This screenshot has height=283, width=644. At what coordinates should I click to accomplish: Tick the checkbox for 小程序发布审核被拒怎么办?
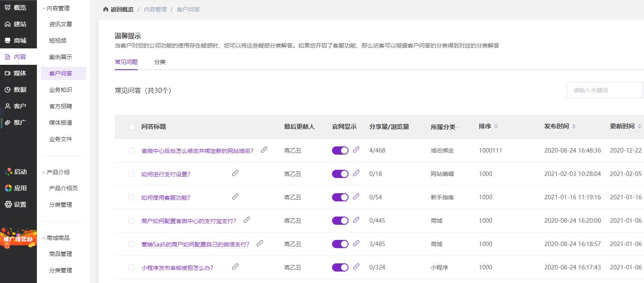(132, 267)
